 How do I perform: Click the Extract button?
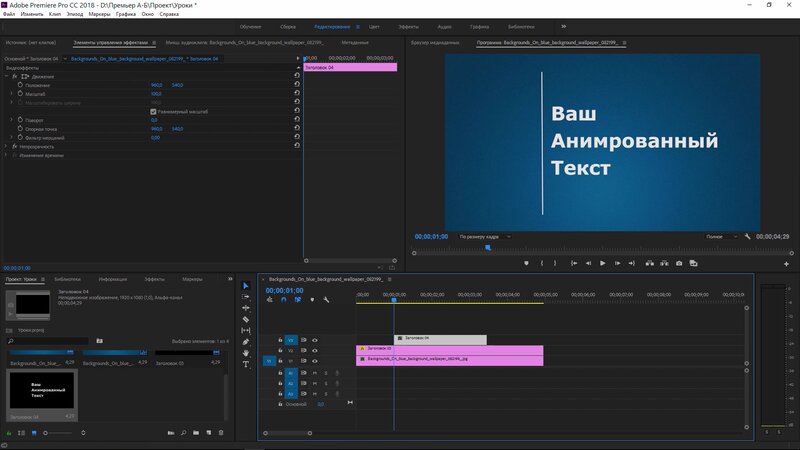pyautogui.click(x=664, y=263)
